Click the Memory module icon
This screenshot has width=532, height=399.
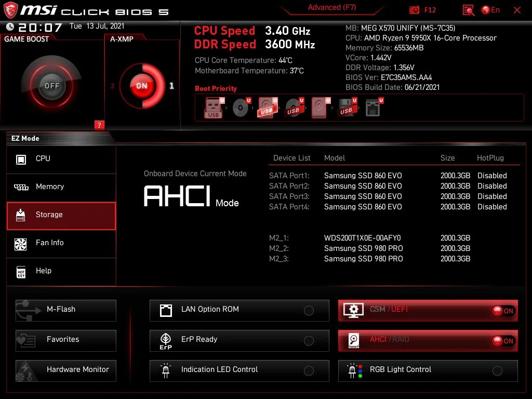tap(21, 187)
